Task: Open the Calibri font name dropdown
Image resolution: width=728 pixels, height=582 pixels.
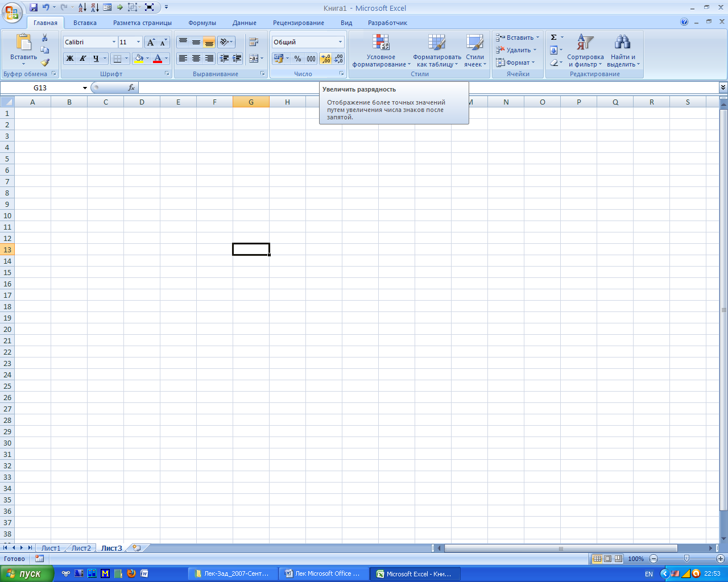Action: point(114,42)
